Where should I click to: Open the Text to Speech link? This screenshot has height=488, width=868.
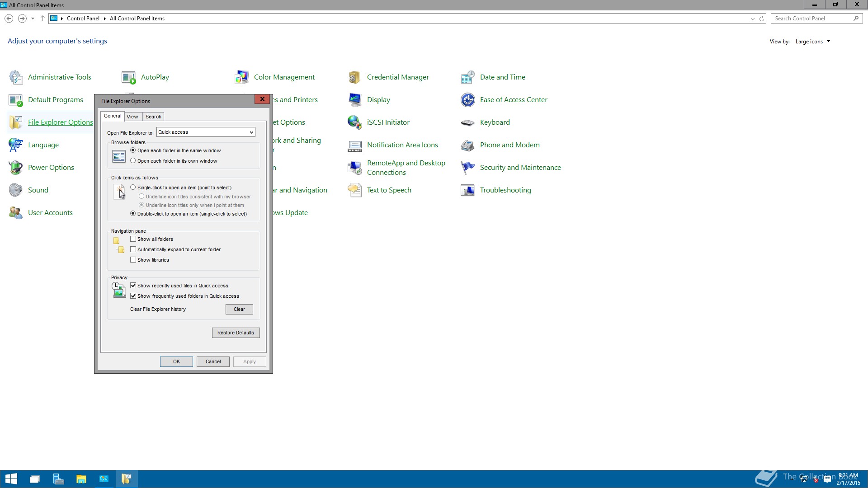pyautogui.click(x=389, y=190)
